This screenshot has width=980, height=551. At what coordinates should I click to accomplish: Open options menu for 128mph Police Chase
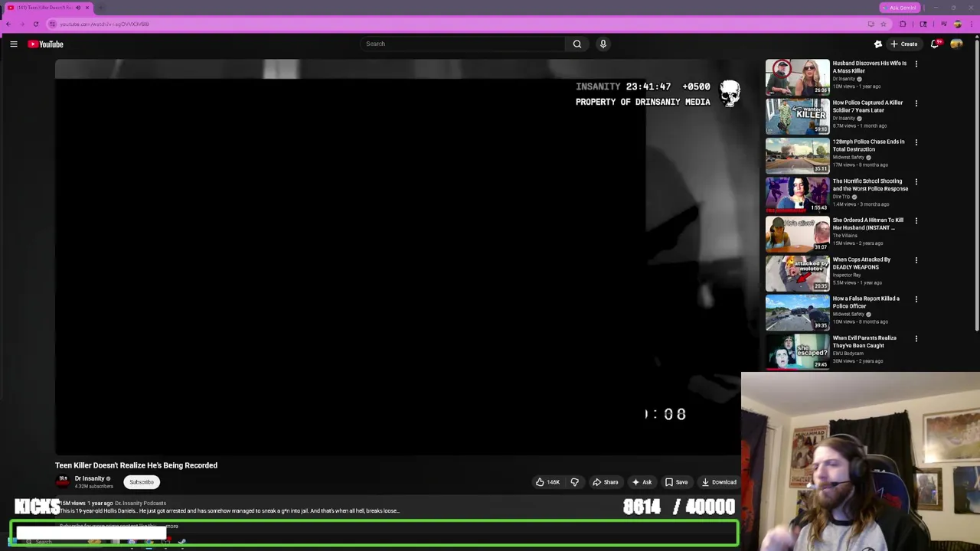click(x=916, y=142)
